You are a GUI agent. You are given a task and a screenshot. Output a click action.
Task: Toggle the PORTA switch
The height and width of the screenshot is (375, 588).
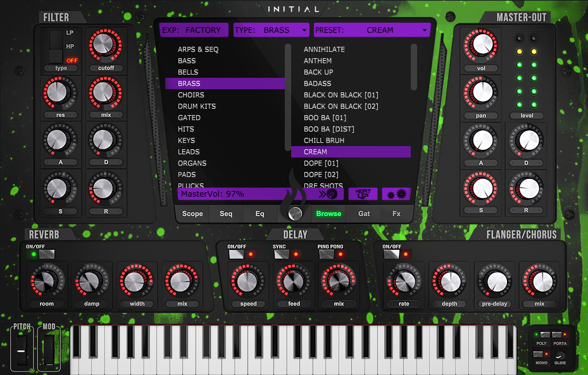(557, 335)
